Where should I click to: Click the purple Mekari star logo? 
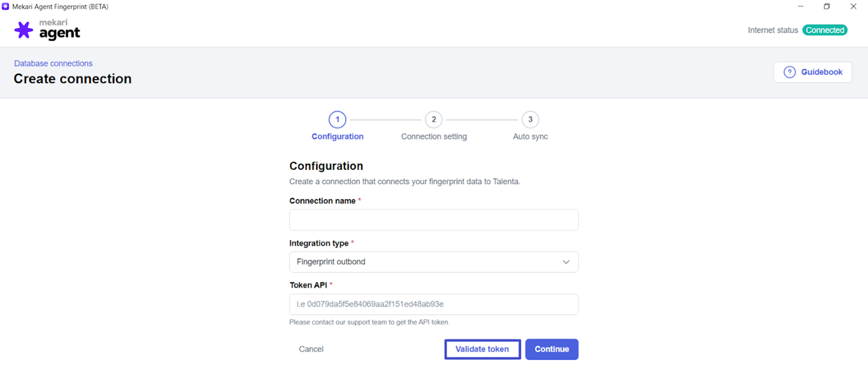click(x=23, y=30)
